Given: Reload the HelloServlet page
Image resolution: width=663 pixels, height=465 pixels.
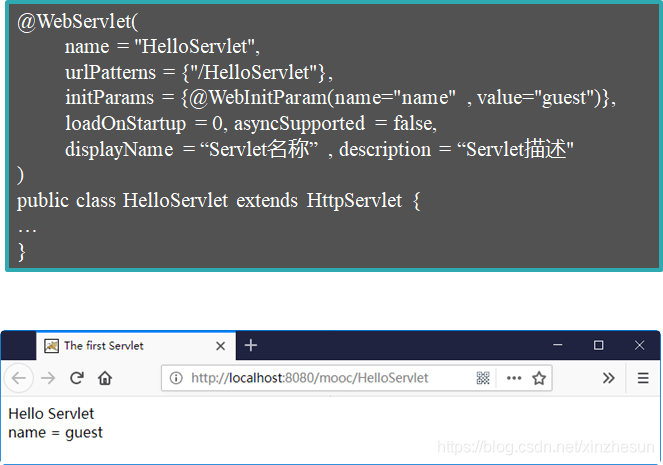Looking at the screenshot, I should [x=77, y=377].
